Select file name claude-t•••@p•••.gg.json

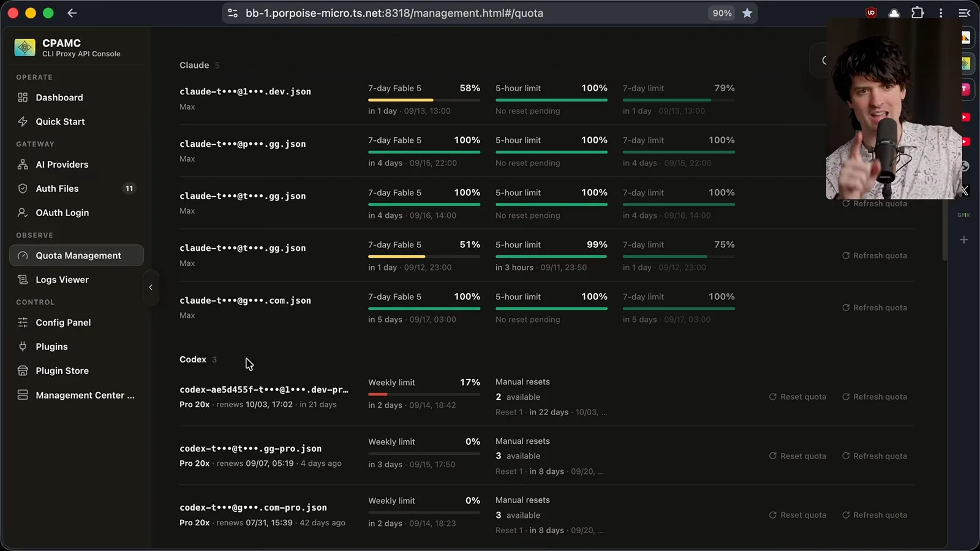click(243, 144)
